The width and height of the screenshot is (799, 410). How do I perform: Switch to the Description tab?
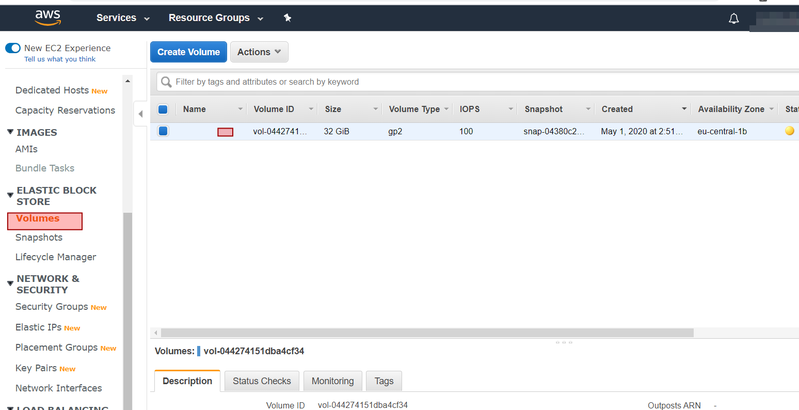[187, 381]
